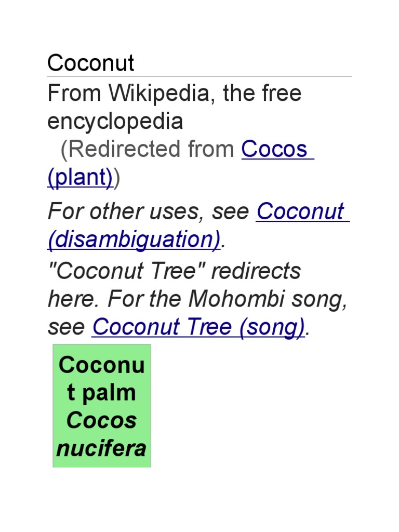Click the 'For other uses, see' hatnote text

(150, 212)
